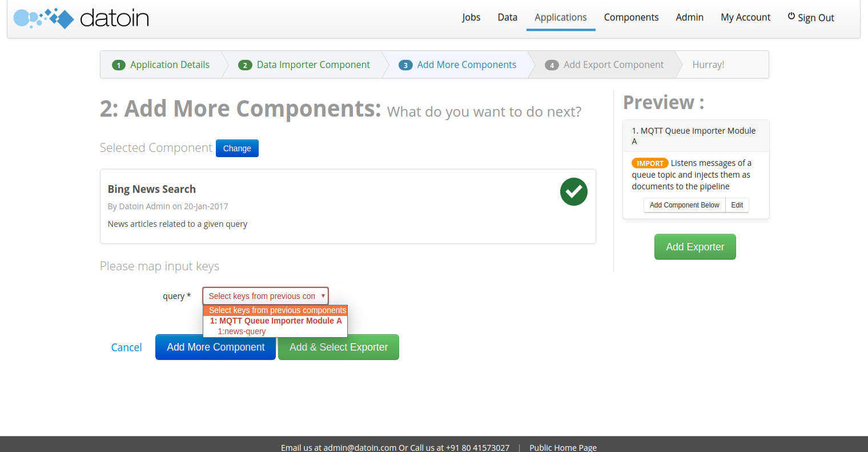Open the Data menu
Image resolution: width=868 pixels, height=452 pixels.
pyautogui.click(x=507, y=17)
